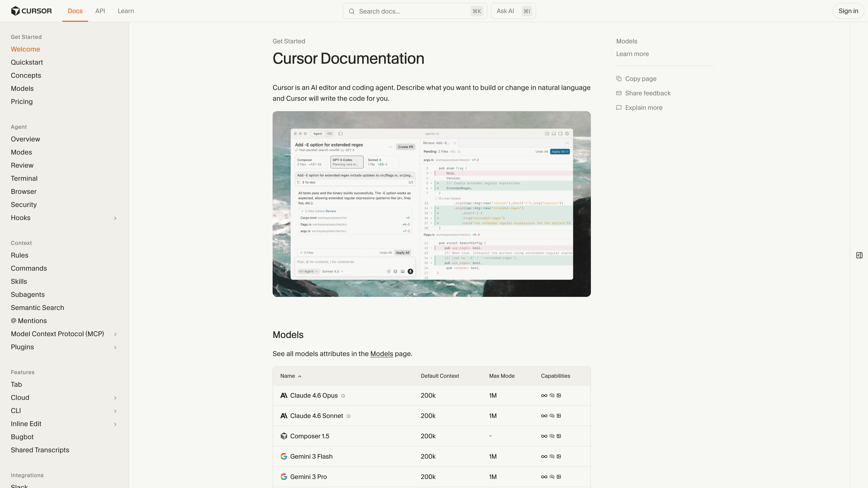Click the agent infinity icon for Gemini 3 Flash
The image size is (868, 488).
tap(544, 456)
